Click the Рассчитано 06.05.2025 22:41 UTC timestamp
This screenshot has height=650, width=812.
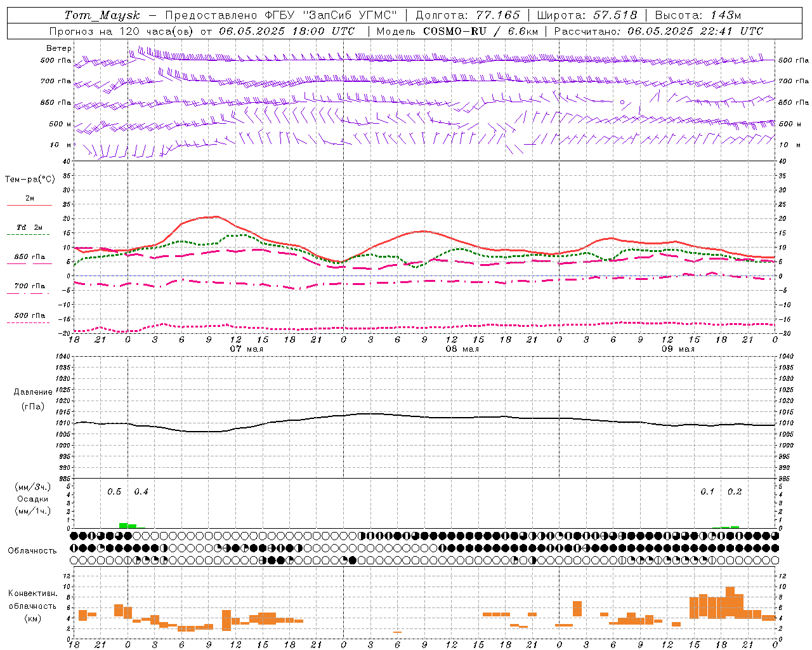pyautogui.click(x=658, y=31)
